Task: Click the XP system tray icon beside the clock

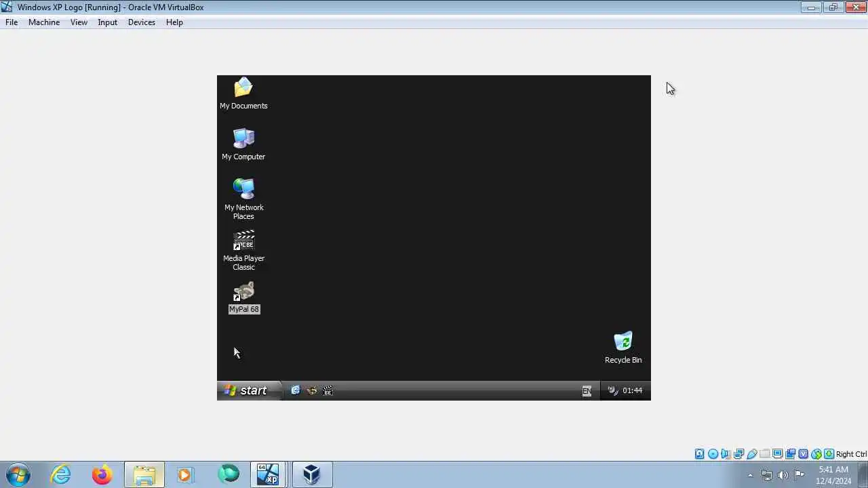Action: (613, 390)
